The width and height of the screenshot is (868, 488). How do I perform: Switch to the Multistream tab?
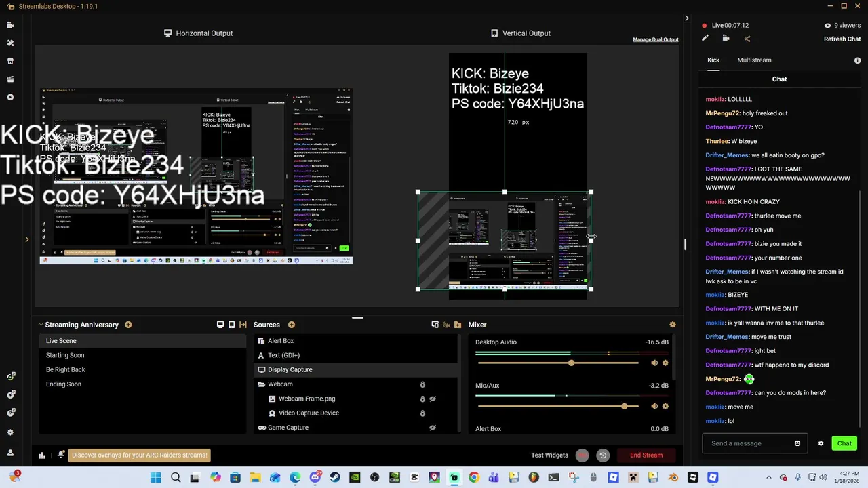click(x=754, y=60)
